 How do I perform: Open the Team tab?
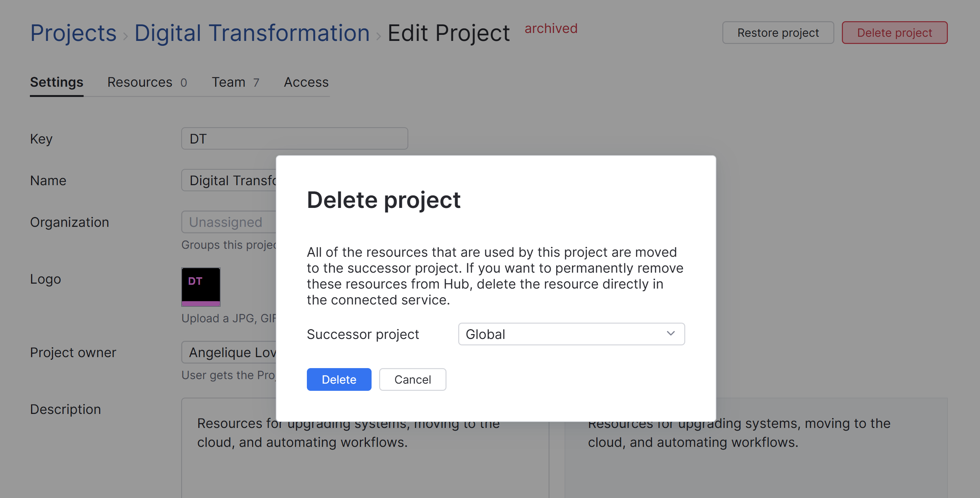tap(228, 82)
